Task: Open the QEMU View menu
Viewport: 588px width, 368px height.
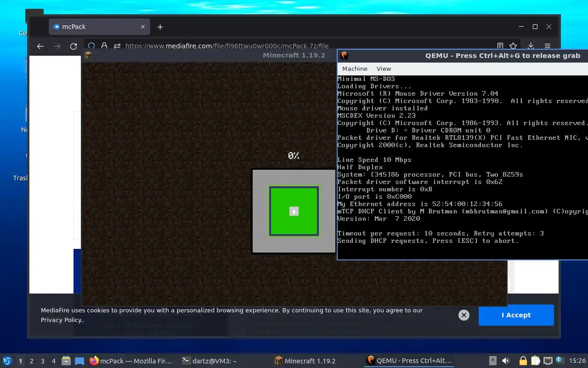Action: tap(384, 69)
